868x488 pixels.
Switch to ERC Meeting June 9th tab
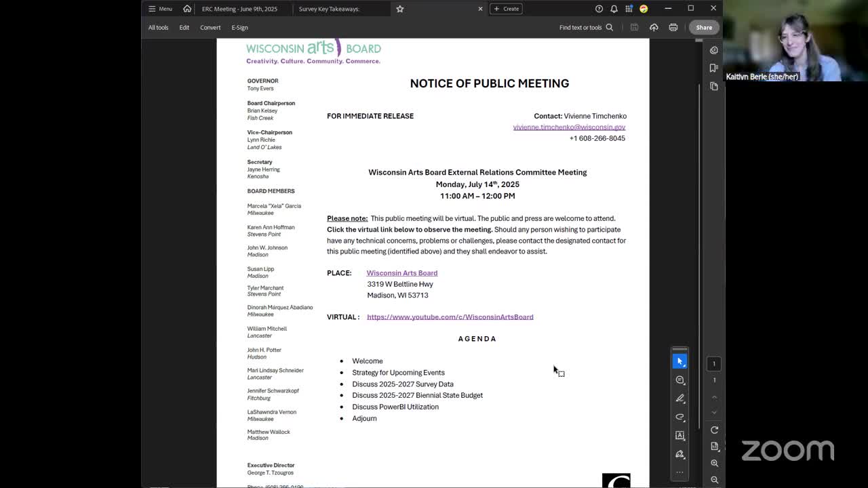click(239, 9)
